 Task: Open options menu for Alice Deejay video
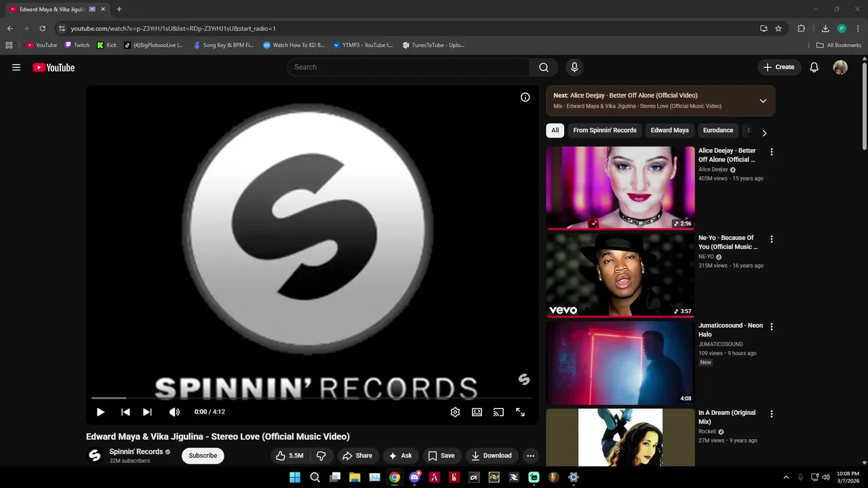[771, 152]
